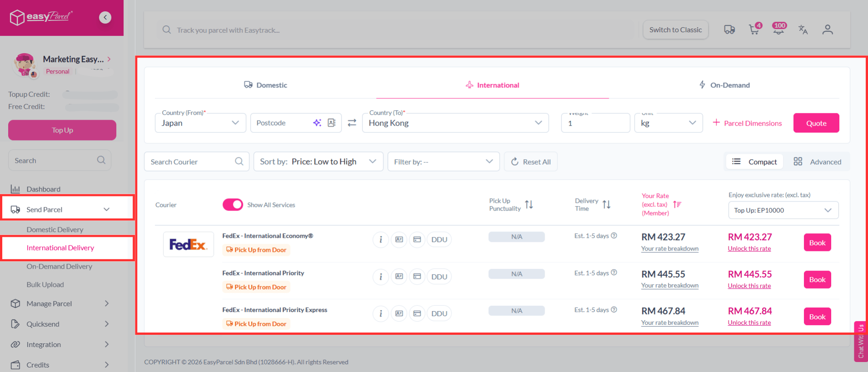The width and height of the screenshot is (868, 372).
Task: Open info icon for FedEx International Economy
Action: 381,240
